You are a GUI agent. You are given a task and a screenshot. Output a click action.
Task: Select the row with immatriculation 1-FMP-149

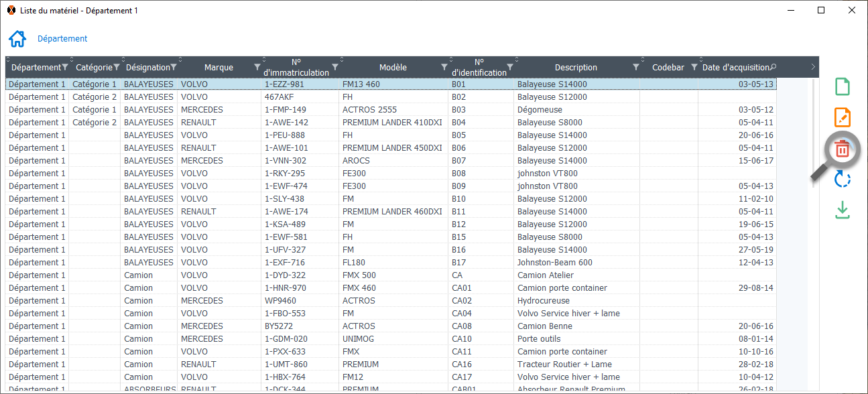(286, 110)
